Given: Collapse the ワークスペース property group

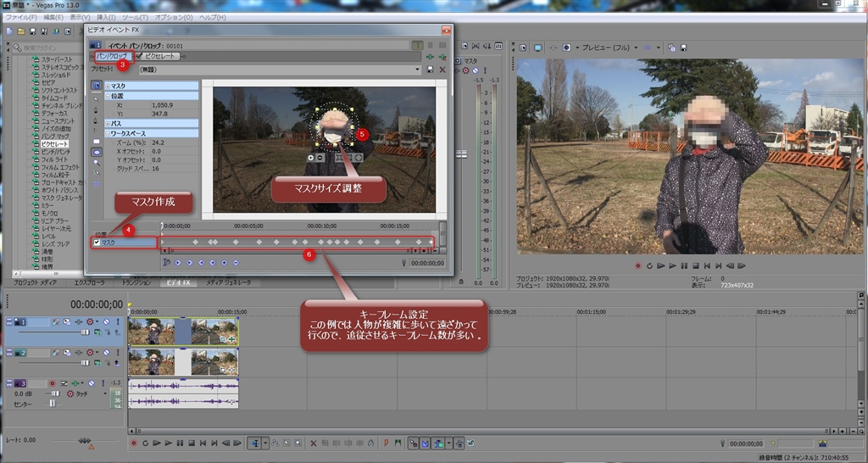Looking at the screenshot, I should click(108, 133).
